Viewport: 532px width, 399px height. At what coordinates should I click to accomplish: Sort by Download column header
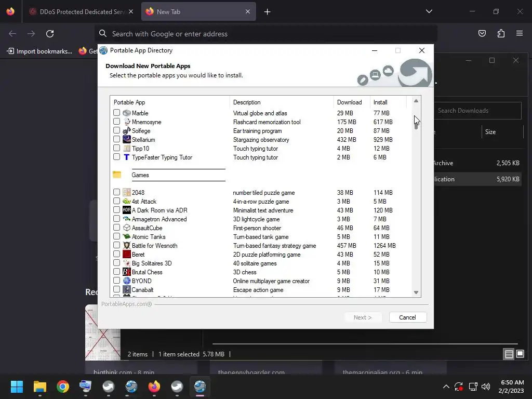352,102
